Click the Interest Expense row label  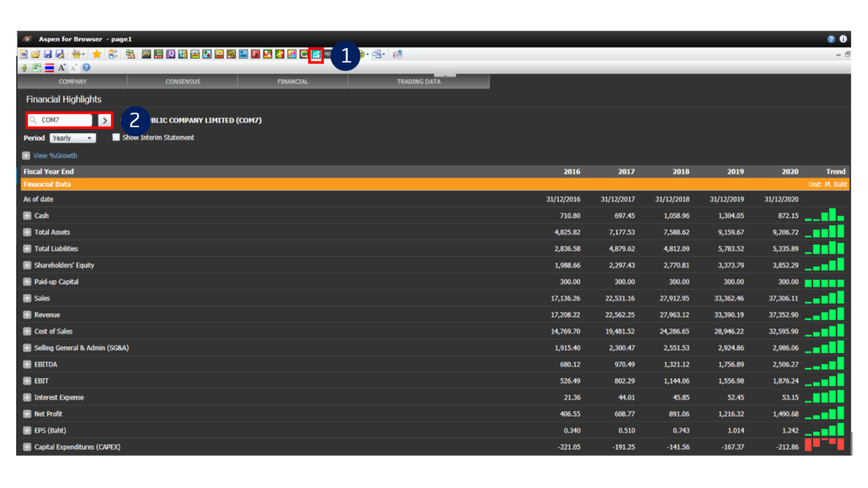pos(59,398)
